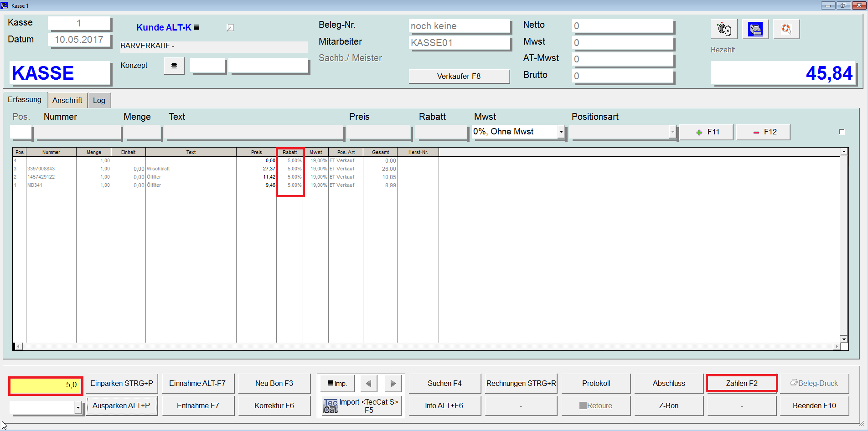Viewport: 868px width, 431px height.
Task: Open the Mwst dropdown
Action: point(561,132)
